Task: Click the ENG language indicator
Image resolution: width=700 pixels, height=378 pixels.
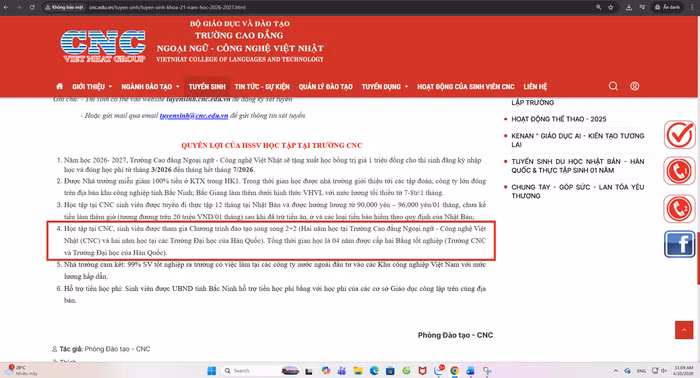Action: click(x=641, y=371)
